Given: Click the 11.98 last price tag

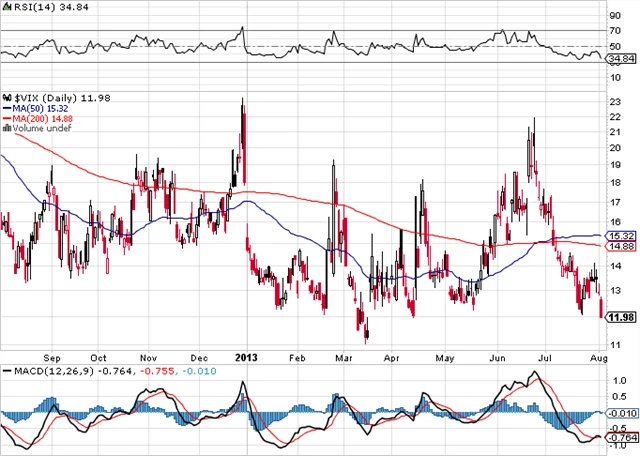Looking at the screenshot, I should pos(622,317).
